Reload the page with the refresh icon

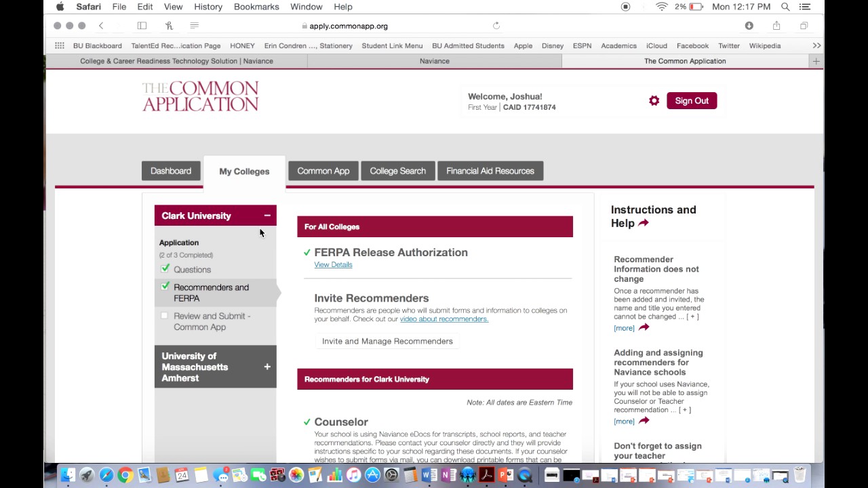496,26
